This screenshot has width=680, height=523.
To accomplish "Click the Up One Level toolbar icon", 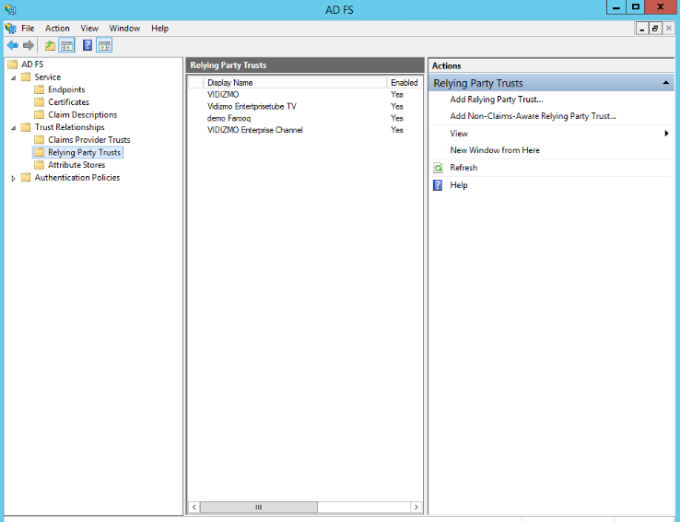I will 50,45.
